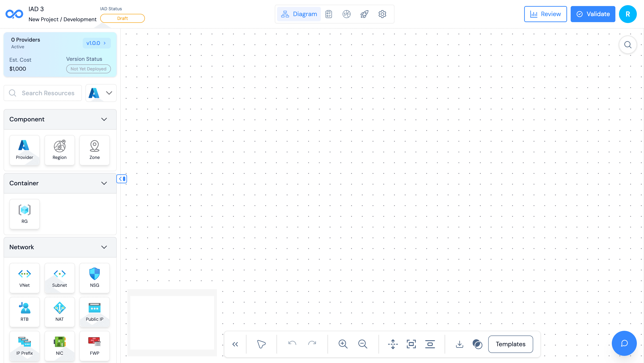This screenshot has width=644, height=363.
Task: Select the RG resource group container
Action: [x=25, y=214]
